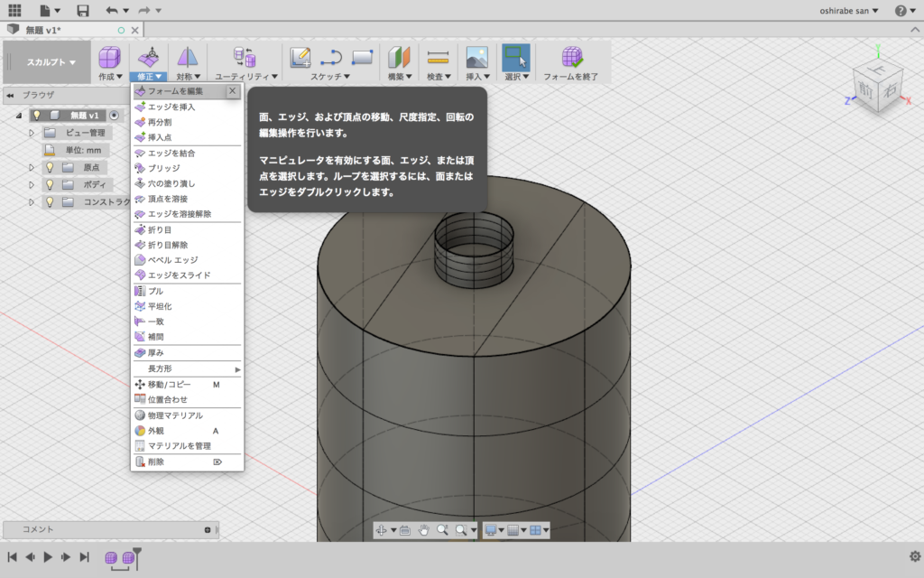The height and width of the screenshot is (578, 924).
Task: Open the oshirabe san account menu
Action: [x=848, y=11]
